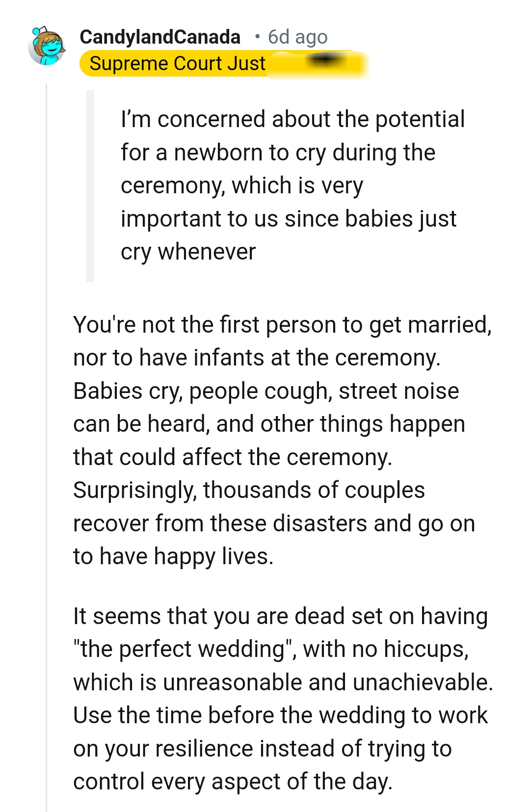Click the gray quote block bar

(x=90, y=185)
